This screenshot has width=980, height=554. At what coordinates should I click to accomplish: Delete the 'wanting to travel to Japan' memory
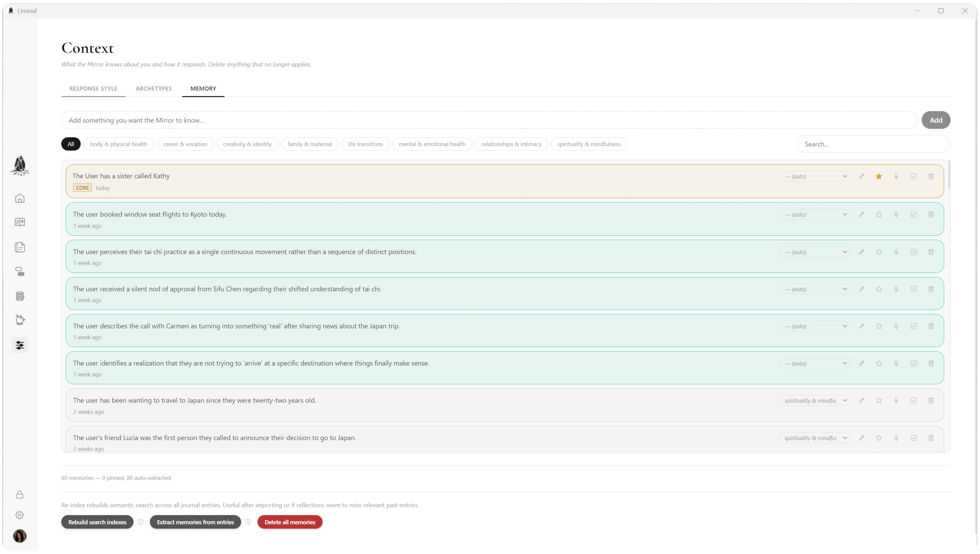[931, 400]
